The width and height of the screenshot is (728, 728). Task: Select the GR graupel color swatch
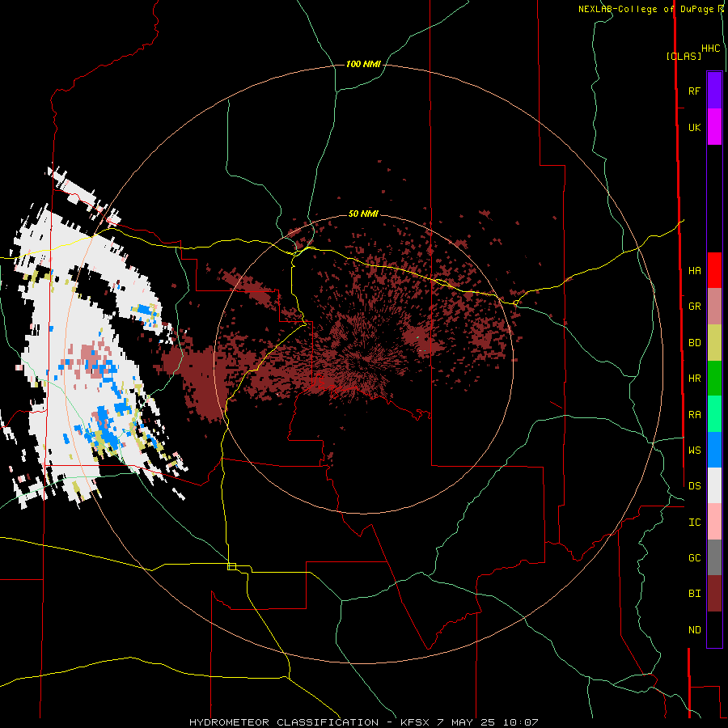[x=714, y=307]
